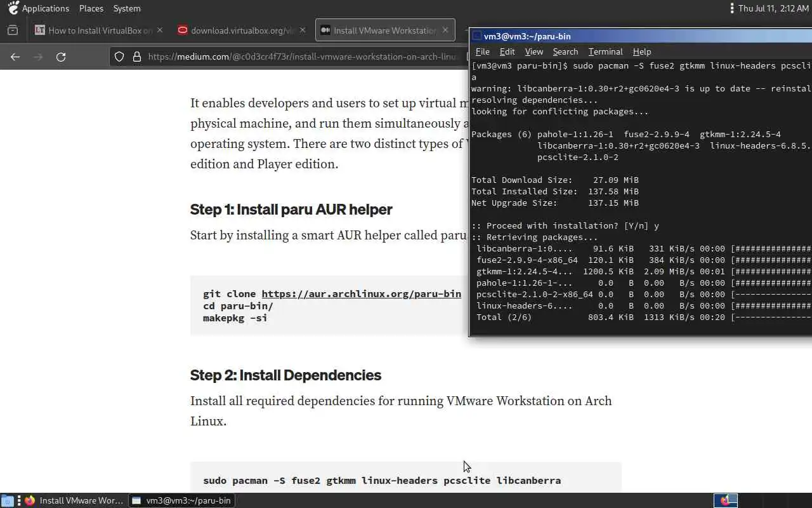Click the 'makepkg -si' code line
Viewport: 812px width, 508px height.
pyautogui.click(x=235, y=317)
